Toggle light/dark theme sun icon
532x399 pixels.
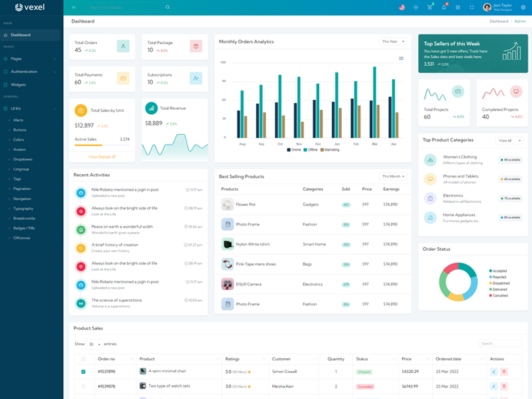click(x=416, y=7)
